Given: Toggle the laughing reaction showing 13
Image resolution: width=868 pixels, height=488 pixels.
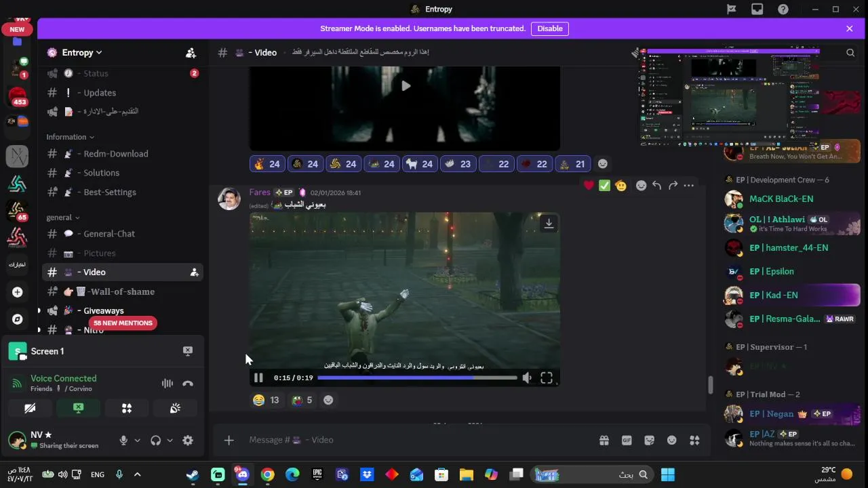Looking at the screenshot, I should [x=266, y=400].
